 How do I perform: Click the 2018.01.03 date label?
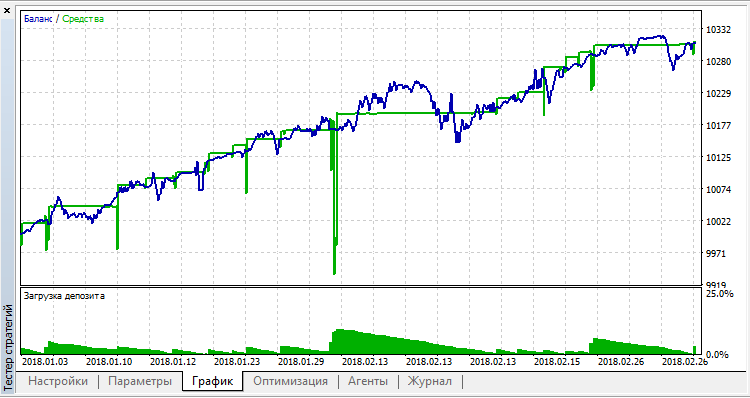(46, 362)
